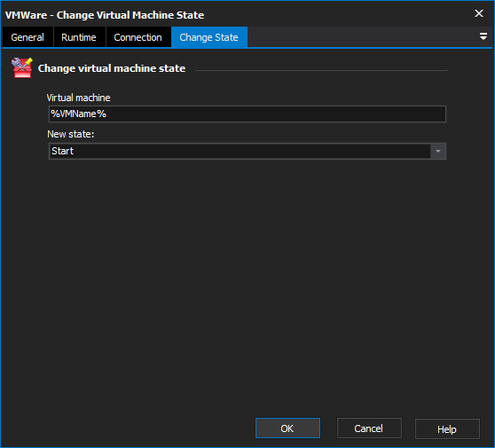Click the 'Virtual machine' label
This screenshot has height=448, width=495.
click(79, 98)
